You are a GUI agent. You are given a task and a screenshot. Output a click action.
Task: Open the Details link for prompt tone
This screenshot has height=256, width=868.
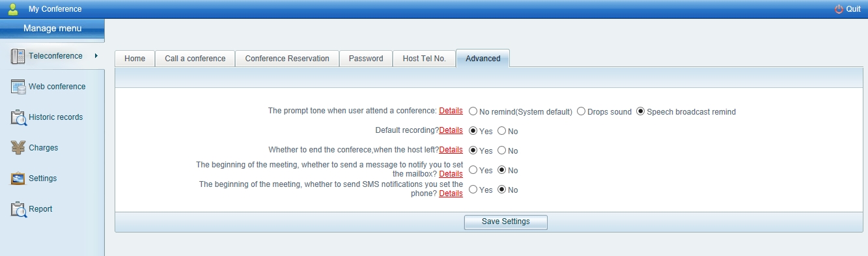click(x=451, y=111)
